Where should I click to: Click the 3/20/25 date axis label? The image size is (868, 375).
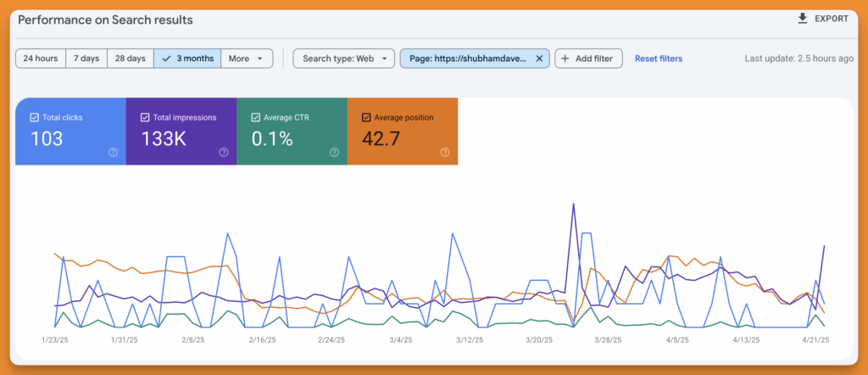[x=538, y=339]
